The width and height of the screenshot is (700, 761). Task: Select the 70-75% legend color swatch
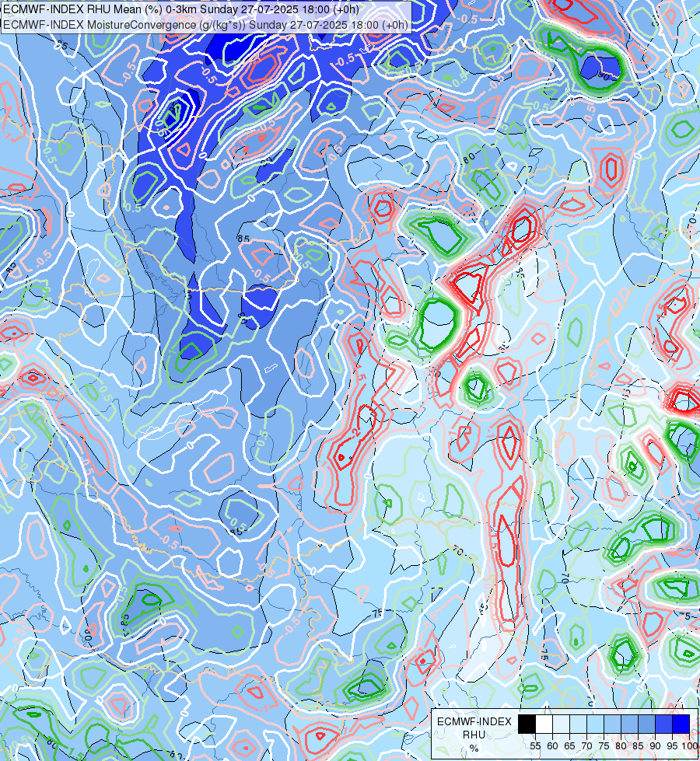[595, 724]
